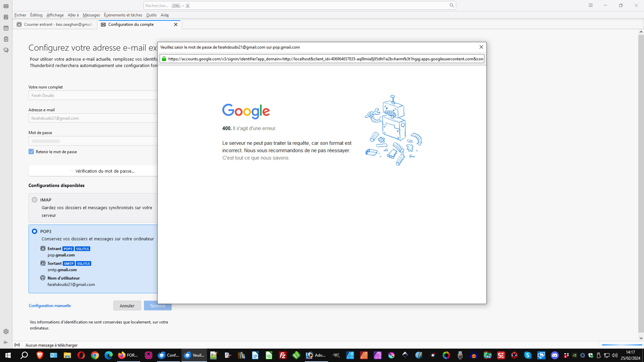Click the status bar progress meter
Image resolution: width=644 pixels, height=362 pixels.
(622, 345)
